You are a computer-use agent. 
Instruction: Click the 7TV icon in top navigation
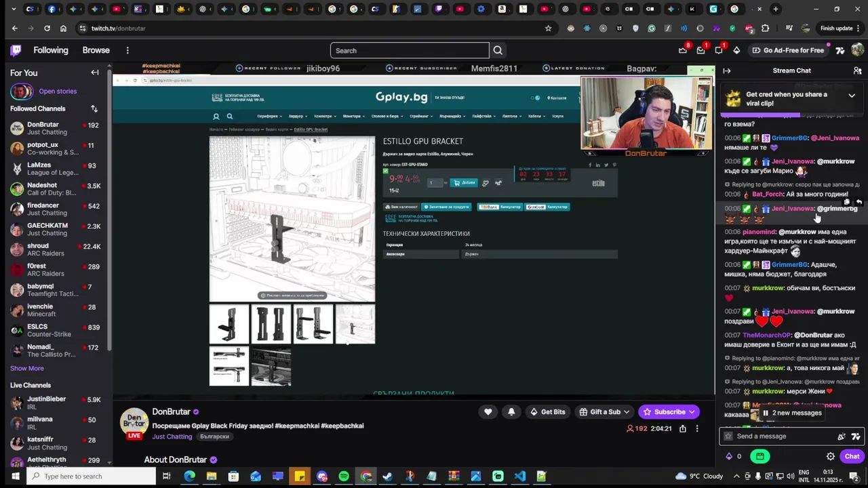[x=840, y=50]
